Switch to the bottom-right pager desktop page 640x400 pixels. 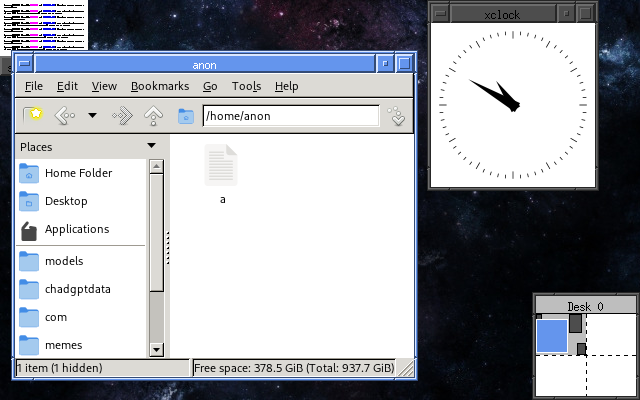611,376
